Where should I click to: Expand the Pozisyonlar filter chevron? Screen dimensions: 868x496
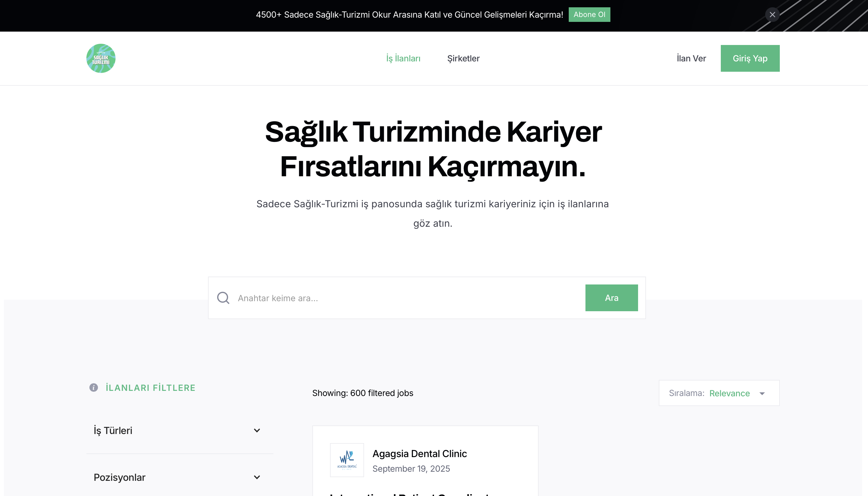point(257,477)
